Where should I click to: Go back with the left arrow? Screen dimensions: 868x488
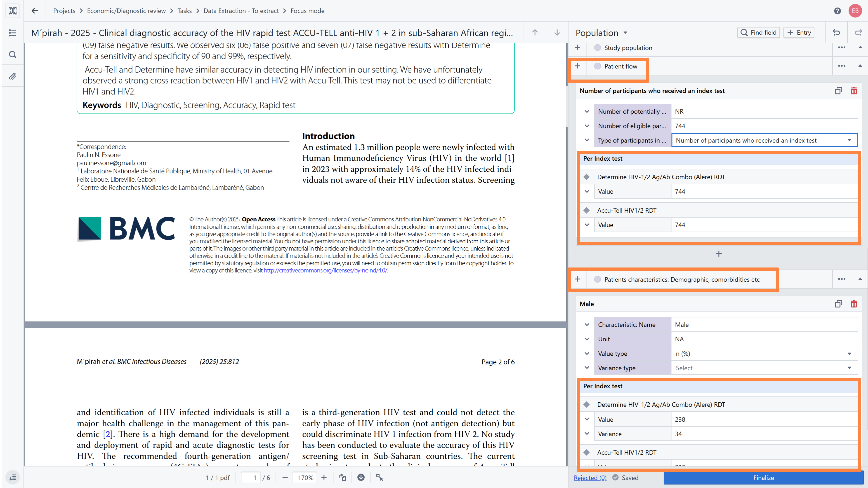(35, 11)
